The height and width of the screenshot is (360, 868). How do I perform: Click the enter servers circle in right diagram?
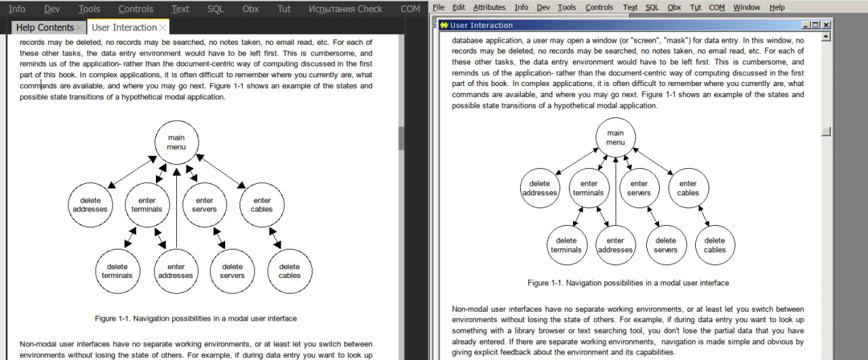click(639, 188)
